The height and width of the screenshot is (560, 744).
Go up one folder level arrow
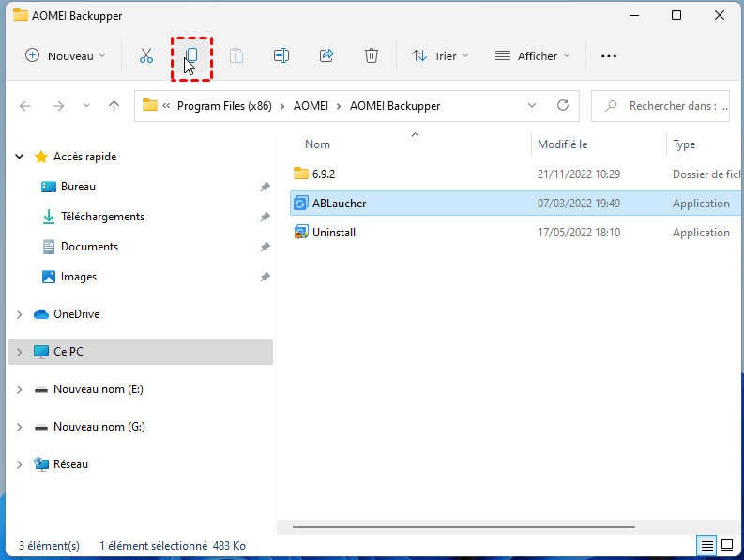tap(114, 106)
